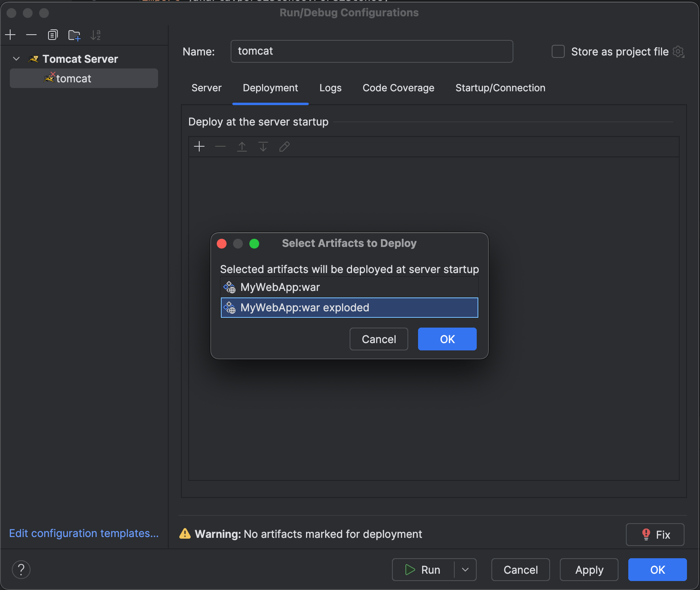The height and width of the screenshot is (590, 700).
Task: Create a new configuration folder
Action: (x=74, y=35)
